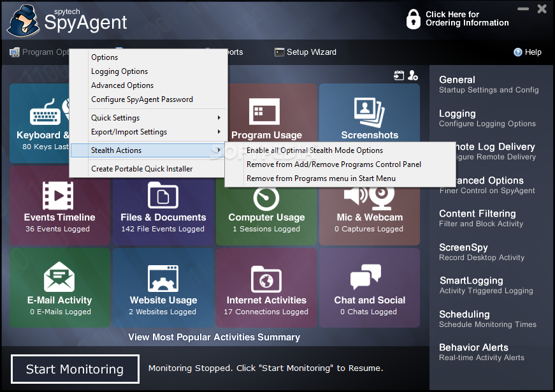
Task: Click the Start Monitoring button
Action: [x=75, y=369]
